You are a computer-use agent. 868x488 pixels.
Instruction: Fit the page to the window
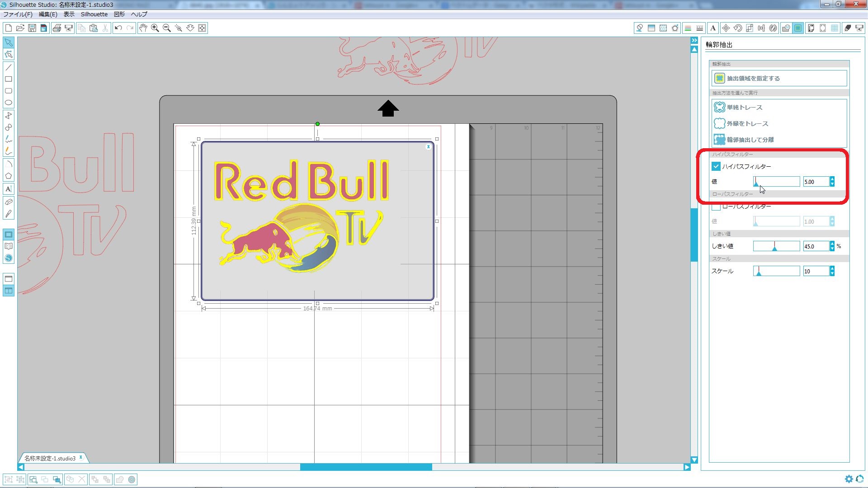(202, 28)
